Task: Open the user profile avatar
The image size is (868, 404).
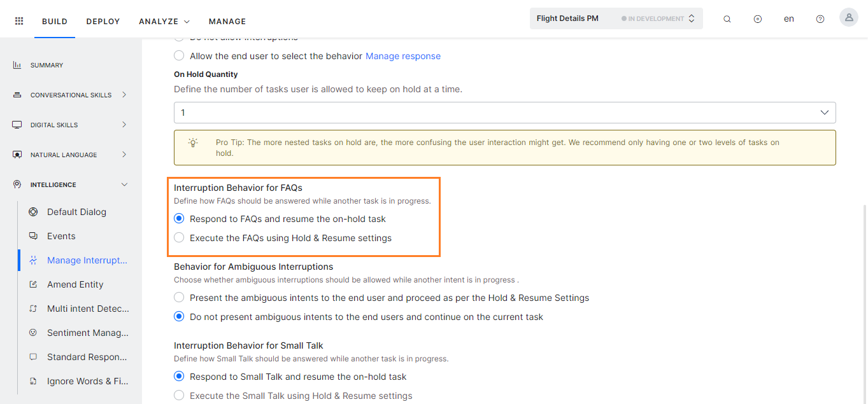Action: click(x=848, y=18)
